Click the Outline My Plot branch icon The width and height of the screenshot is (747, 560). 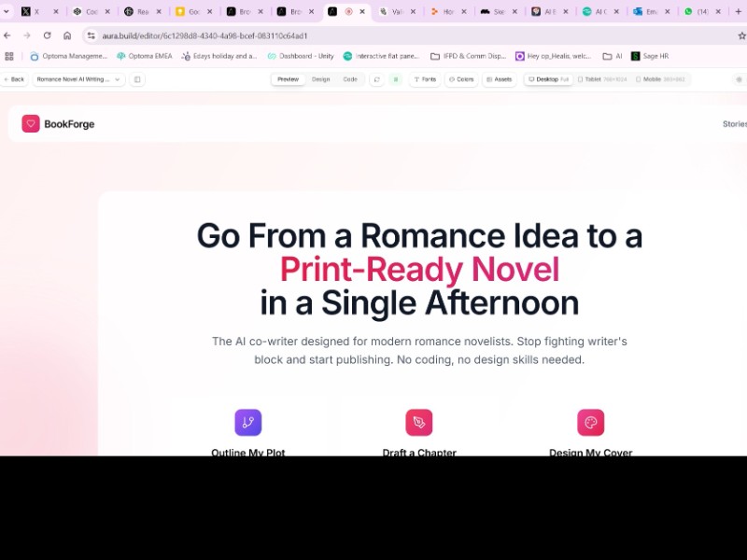point(247,422)
